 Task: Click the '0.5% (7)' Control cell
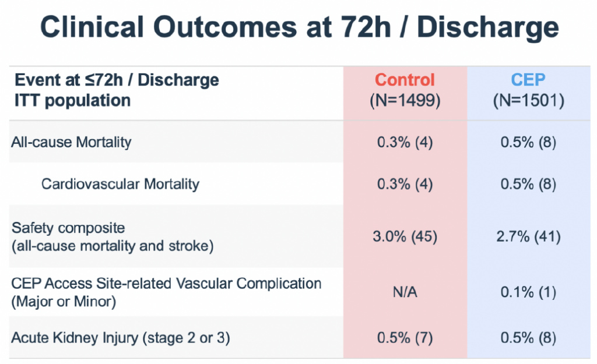pos(405,338)
